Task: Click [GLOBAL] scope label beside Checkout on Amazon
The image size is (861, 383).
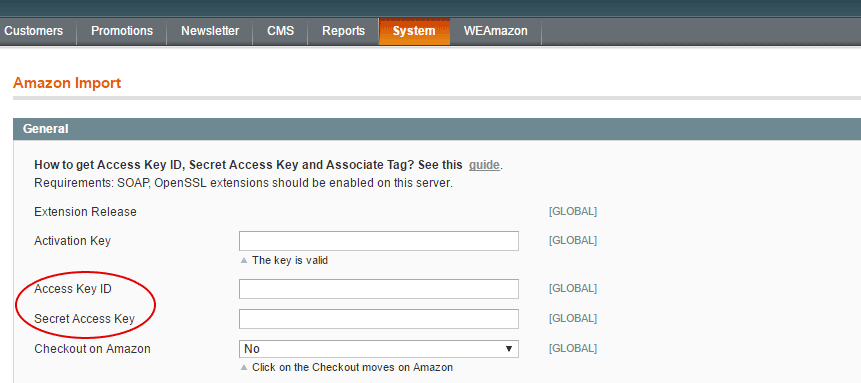Action: point(573,348)
